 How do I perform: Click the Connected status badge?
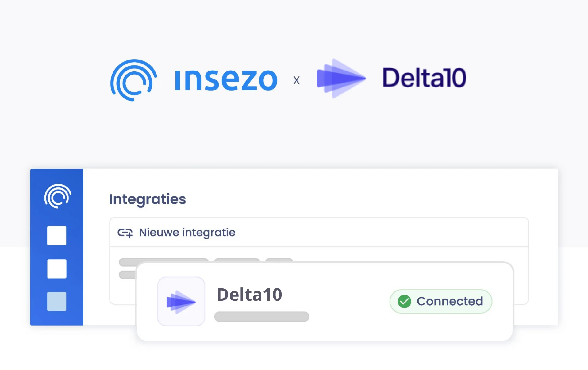440,301
